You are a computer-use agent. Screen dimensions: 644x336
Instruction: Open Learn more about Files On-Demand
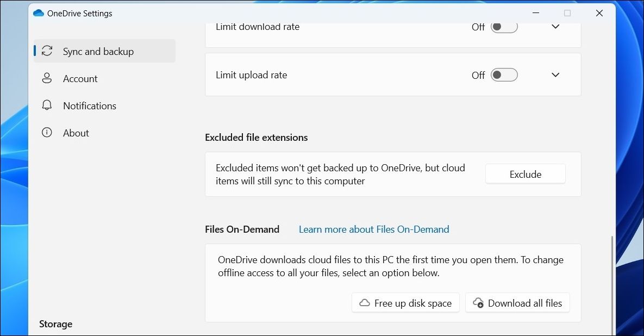373,229
